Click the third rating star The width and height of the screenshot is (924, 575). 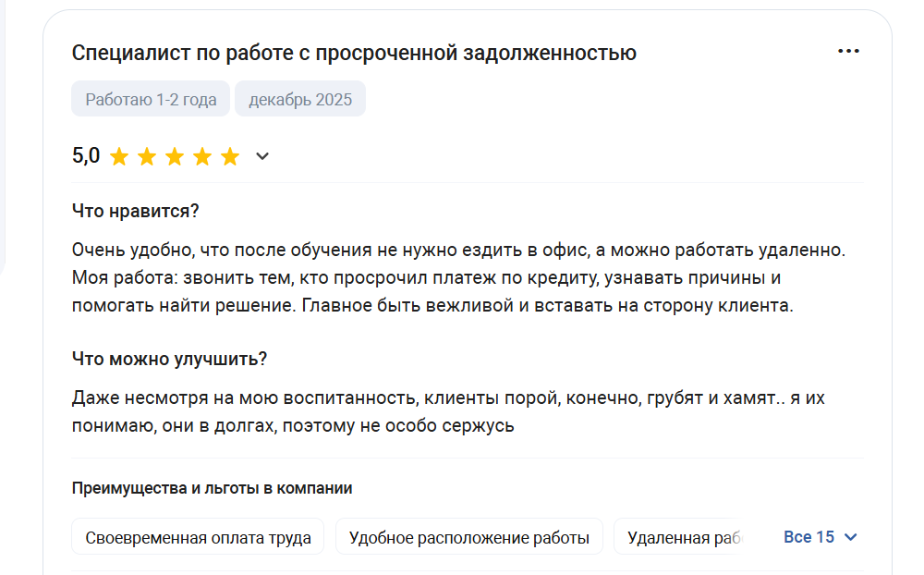point(175,156)
